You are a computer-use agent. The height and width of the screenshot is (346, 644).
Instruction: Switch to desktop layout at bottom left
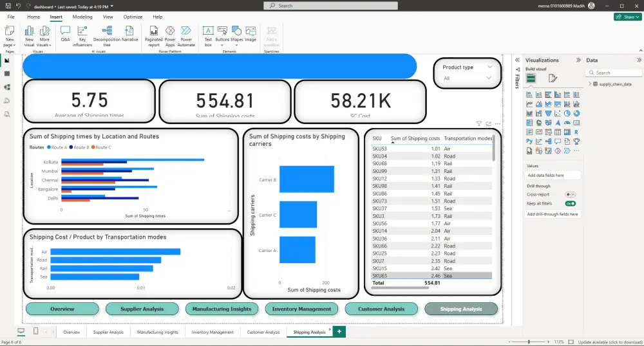click(x=21, y=331)
